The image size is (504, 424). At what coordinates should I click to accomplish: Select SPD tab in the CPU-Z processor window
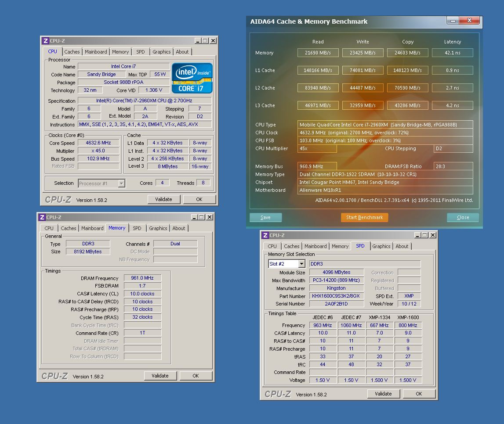[141, 52]
